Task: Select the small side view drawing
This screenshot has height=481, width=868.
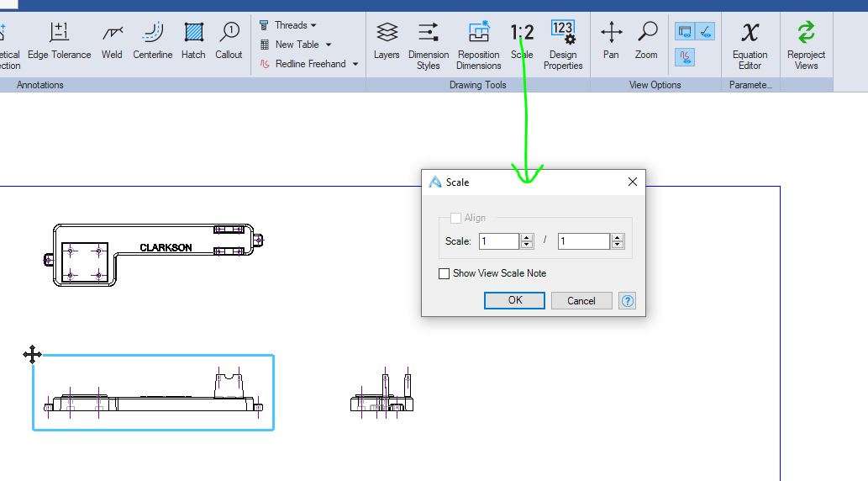Action: click(x=382, y=393)
